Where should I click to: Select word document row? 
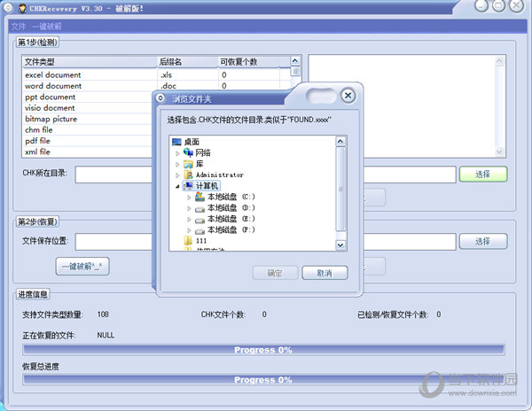click(x=158, y=86)
